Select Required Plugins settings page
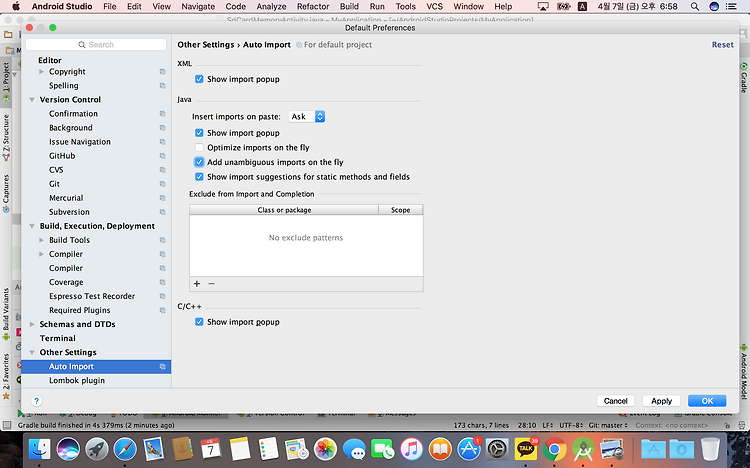Screen dimensions: 750x468 [x=96, y=310]
